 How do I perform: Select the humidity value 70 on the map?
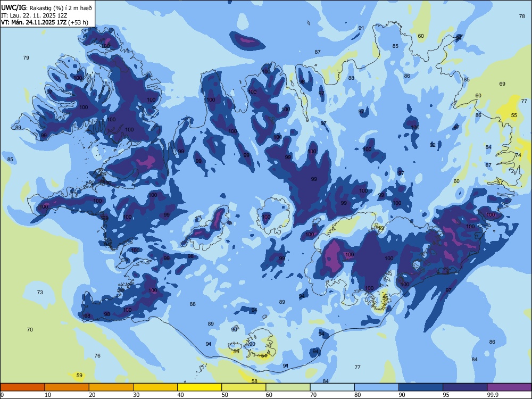(x=30, y=329)
